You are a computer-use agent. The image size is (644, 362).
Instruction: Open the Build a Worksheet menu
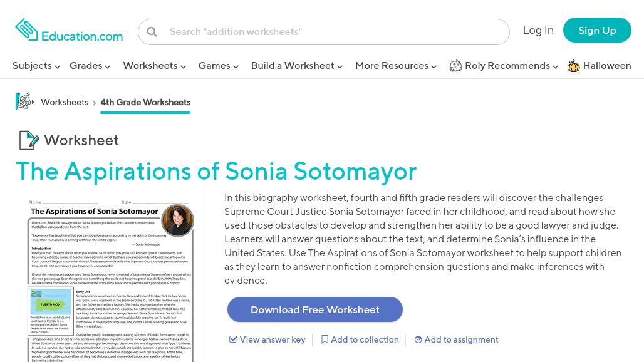click(296, 66)
